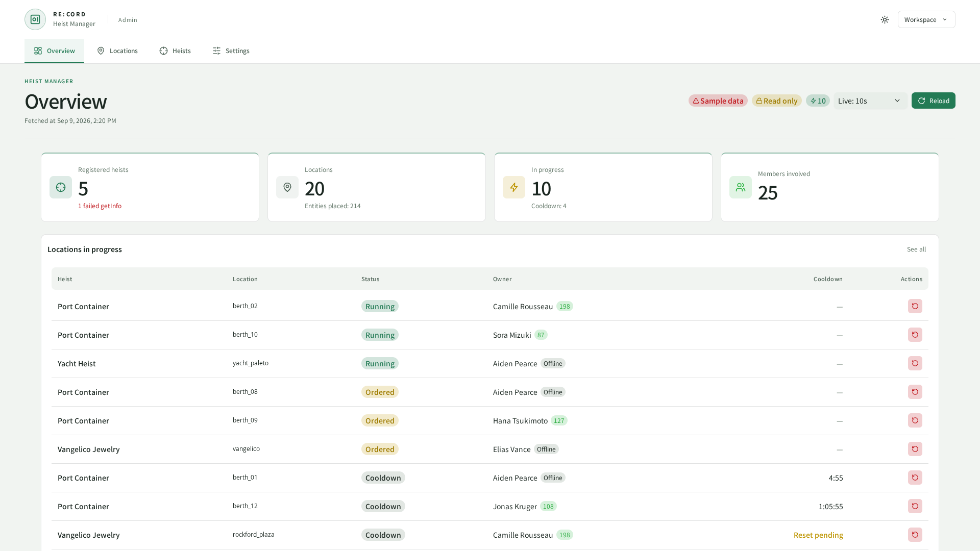Click the 'Reset pending' cooldown text
The image size is (980, 551).
[x=818, y=535]
